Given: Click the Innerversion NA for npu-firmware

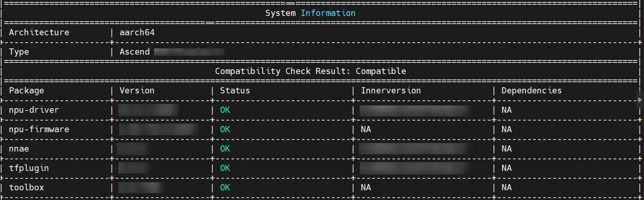Looking at the screenshot, I should pyautogui.click(x=366, y=129).
